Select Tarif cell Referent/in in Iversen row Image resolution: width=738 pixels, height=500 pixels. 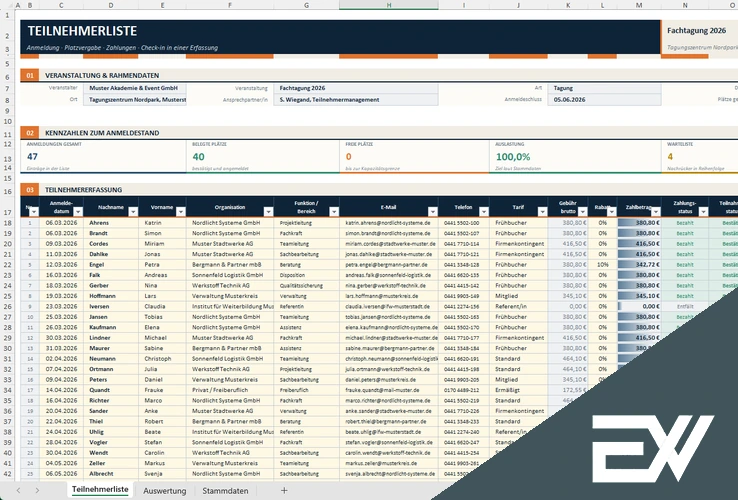(518, 306)
